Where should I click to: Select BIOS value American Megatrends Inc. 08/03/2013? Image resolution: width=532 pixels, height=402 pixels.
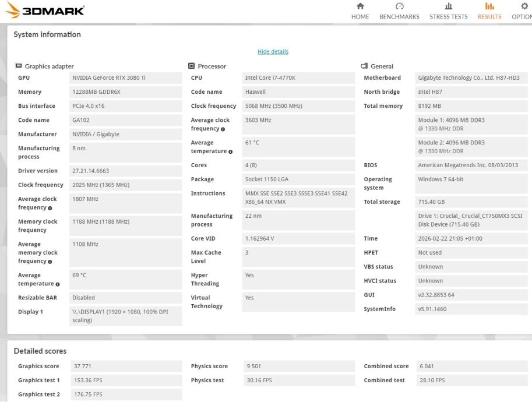(471, 165)
